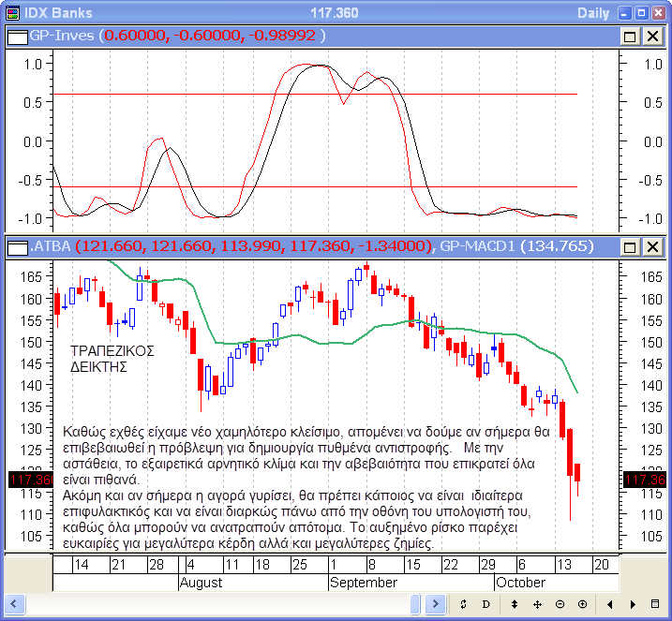Viewport: 672px width, 621px height.
Task: Maximize the .ATBA price pane
Action: [x=630, y=246]
